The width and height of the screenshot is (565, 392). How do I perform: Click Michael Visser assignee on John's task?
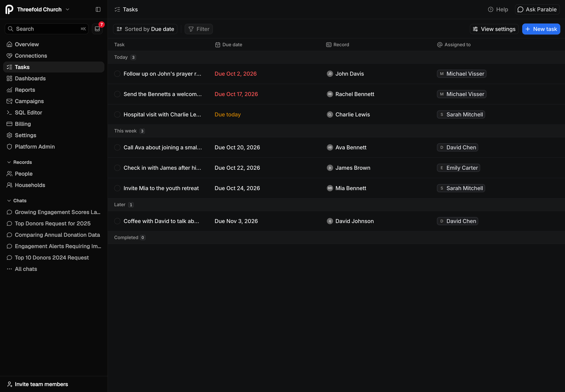pos(461,74)
